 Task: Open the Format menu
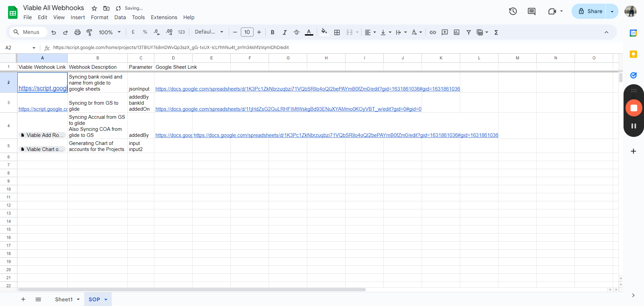coord(100,17)
